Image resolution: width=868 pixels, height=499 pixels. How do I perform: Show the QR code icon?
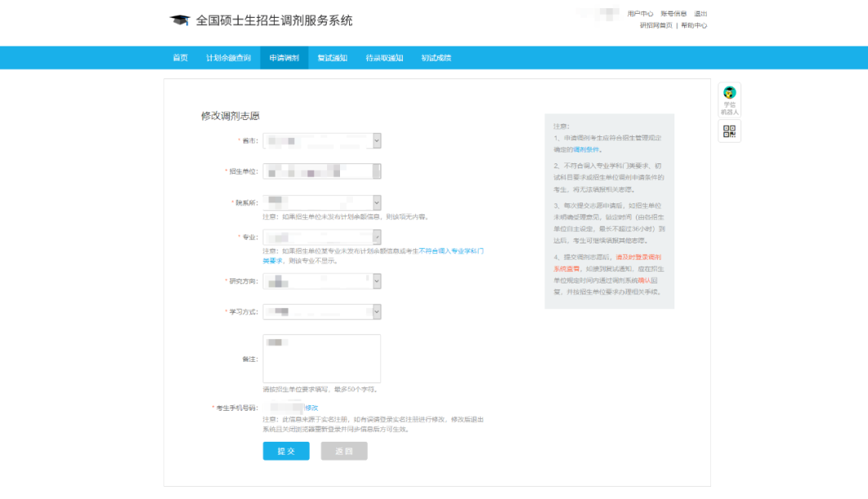[729, 131]
